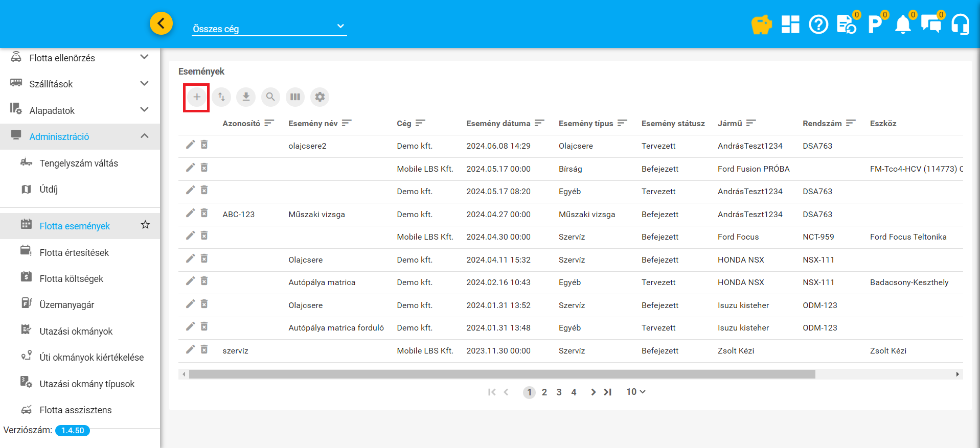Open the search magnifier in events toolbar
980x448 pixels.
(270, 97)
